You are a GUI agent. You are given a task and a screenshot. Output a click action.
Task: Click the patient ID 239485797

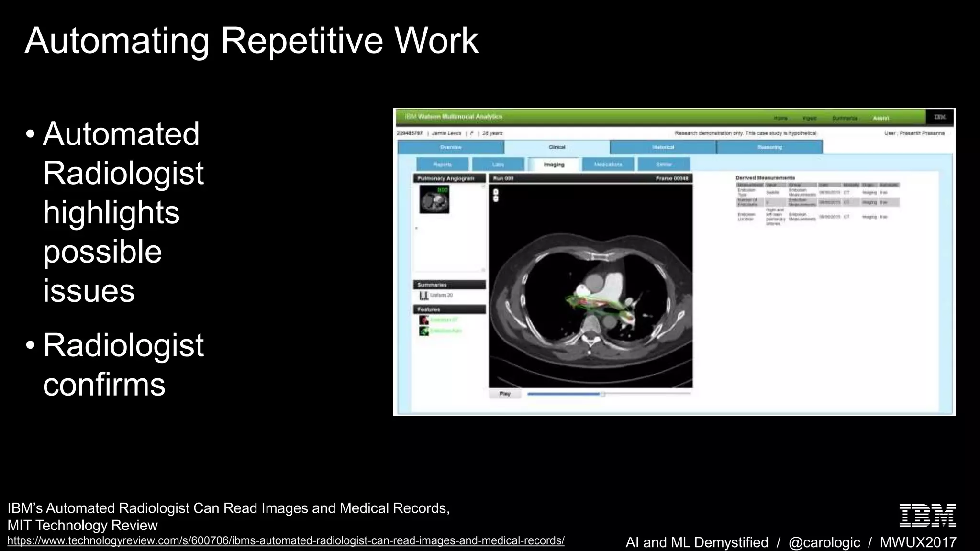pyautogui.click(x=410, y=133)
